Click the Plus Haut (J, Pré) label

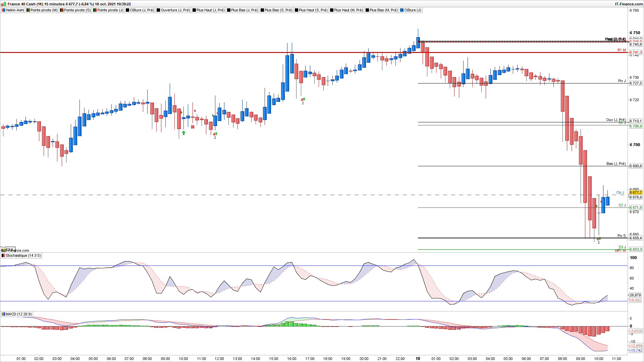pos(210,10)
